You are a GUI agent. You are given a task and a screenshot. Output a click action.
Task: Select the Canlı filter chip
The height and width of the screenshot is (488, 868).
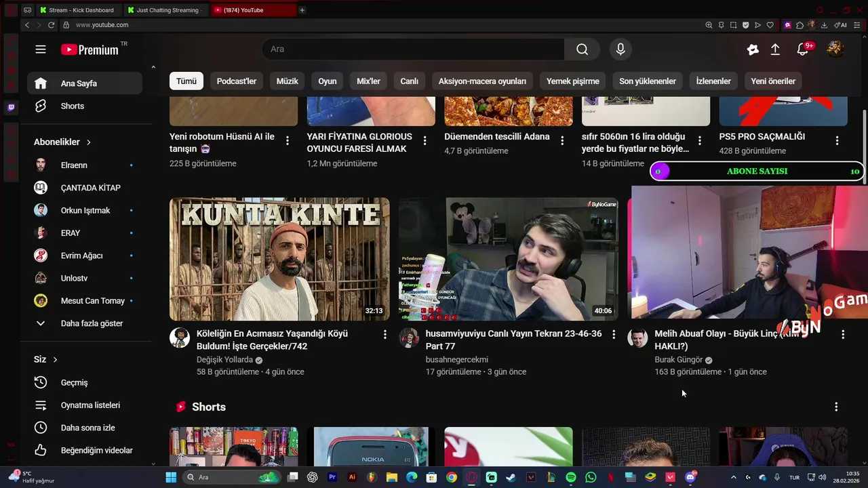[410, 81]
